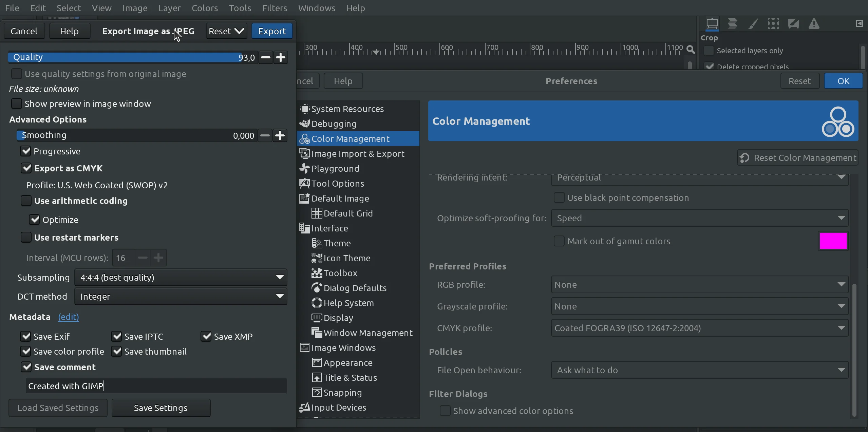Select Display preferences page

[x=358, y=318]
